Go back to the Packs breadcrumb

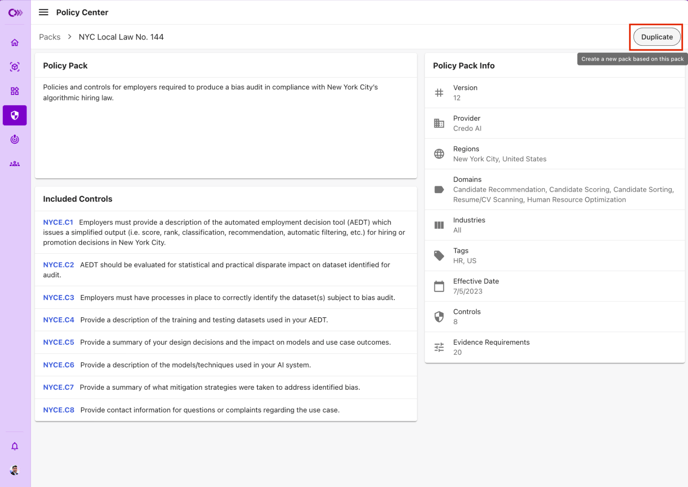pos(50,37)
